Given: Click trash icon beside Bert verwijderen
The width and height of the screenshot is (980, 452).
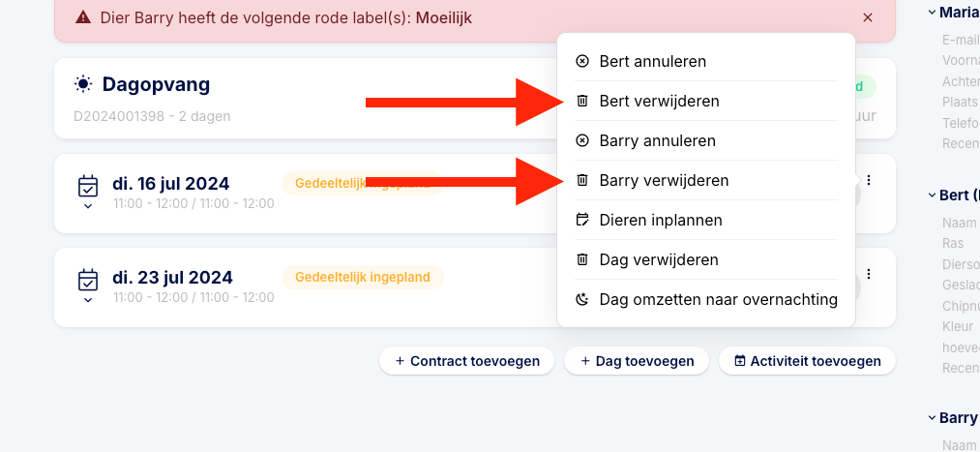Looking at the screenshot, I should click(x=582, y=101).
